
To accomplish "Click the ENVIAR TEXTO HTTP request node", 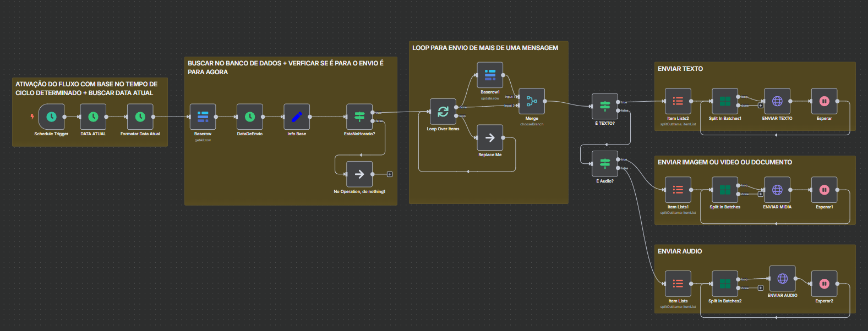I will click(777, 101).
